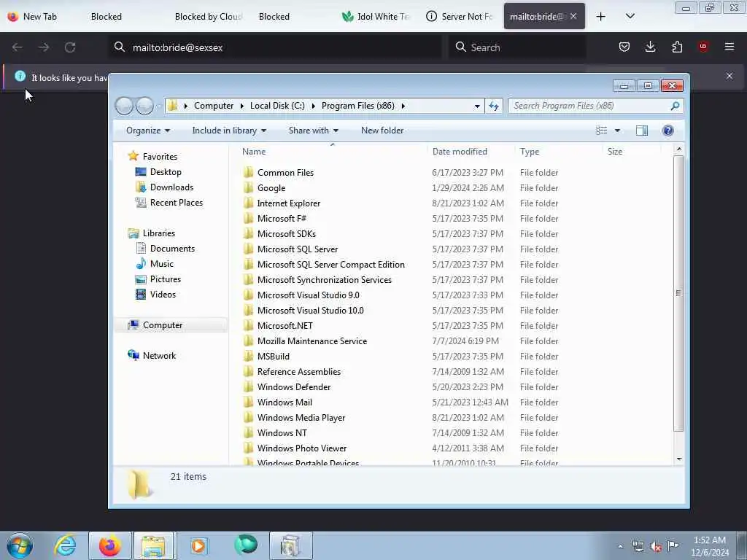Switch to the Idol White tab

pyautogui.click(x=376, y=17)
